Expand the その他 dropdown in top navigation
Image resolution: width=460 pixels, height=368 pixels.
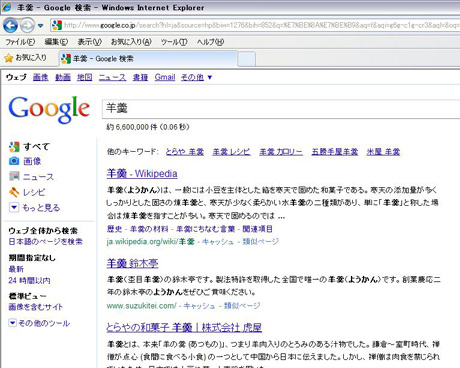[x=196, y=77]
